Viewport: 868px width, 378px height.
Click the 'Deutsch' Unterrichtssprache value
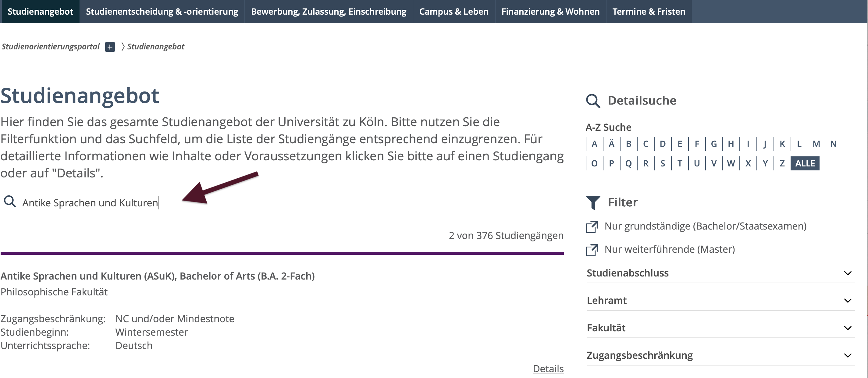click(134, 346)
